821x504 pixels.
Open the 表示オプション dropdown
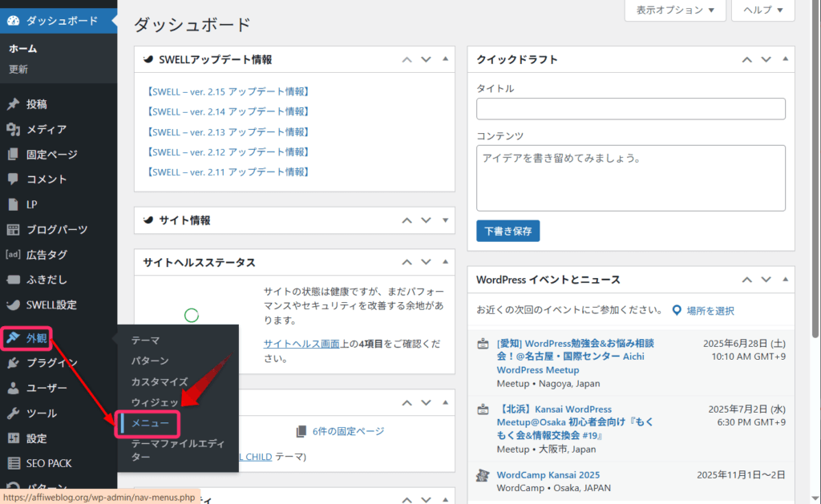tap(675, 10)
